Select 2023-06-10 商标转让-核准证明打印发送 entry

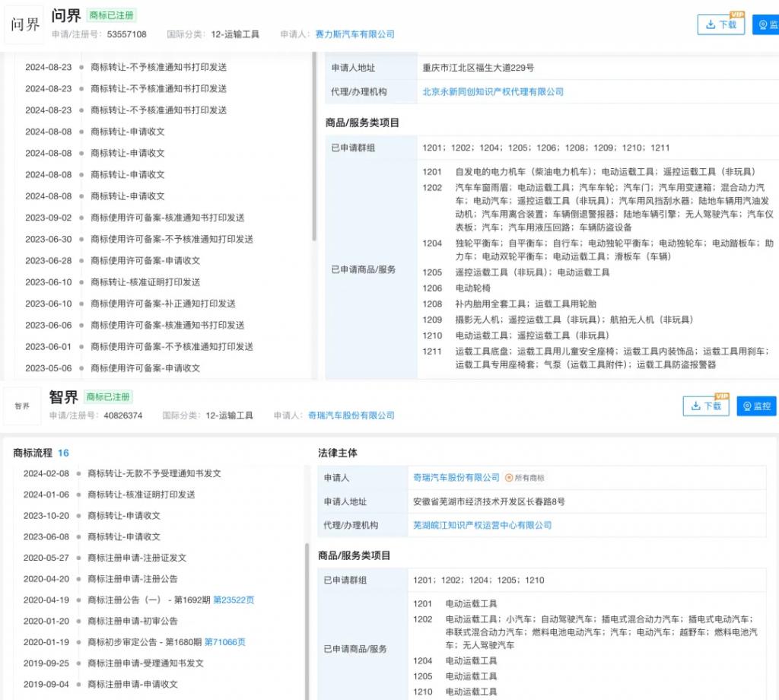tap(113, 282)
